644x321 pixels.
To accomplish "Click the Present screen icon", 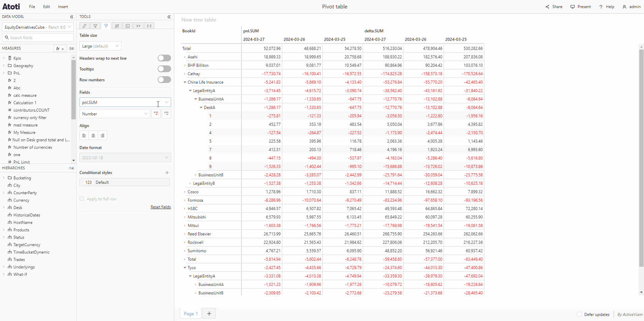I will tap(573, 7).
